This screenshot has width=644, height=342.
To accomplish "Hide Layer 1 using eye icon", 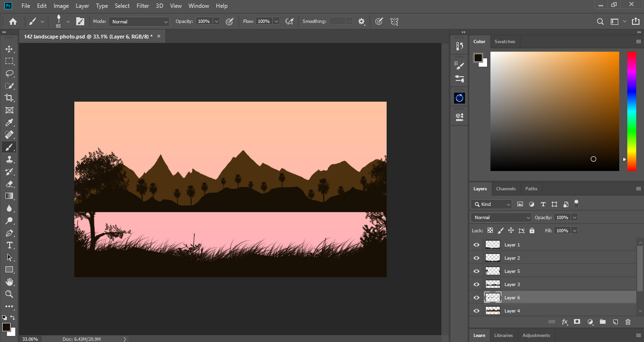I will 476,245.
